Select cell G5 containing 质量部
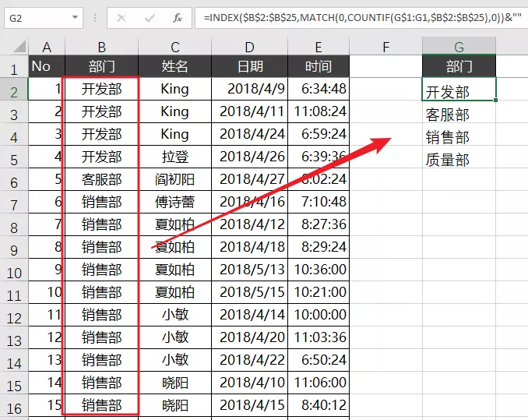528x420 pixels. (459, 157)
